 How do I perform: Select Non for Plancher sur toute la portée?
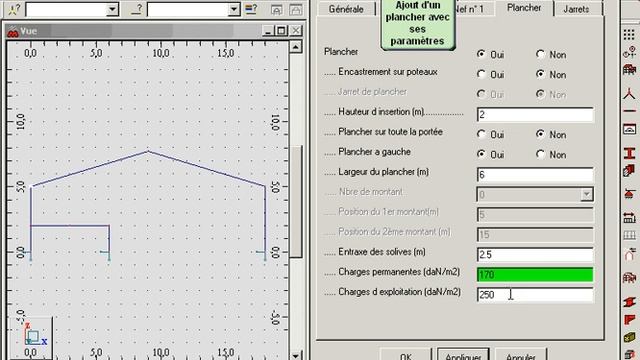[540, 134]
